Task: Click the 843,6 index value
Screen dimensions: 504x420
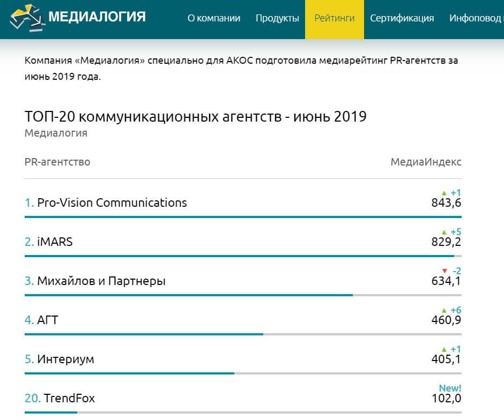Action: (x=446, y=203)
